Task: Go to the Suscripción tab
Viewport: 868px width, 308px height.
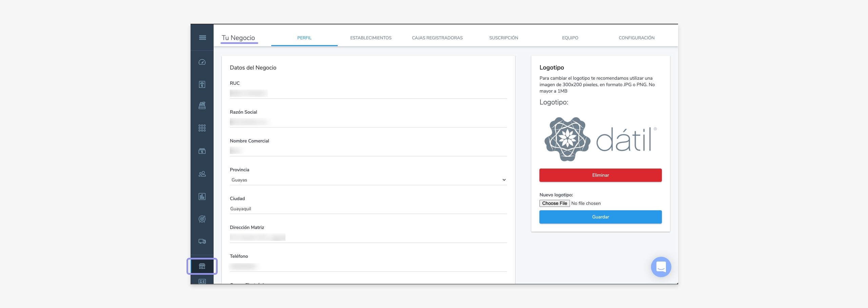Action: click(x=504, y=38)
